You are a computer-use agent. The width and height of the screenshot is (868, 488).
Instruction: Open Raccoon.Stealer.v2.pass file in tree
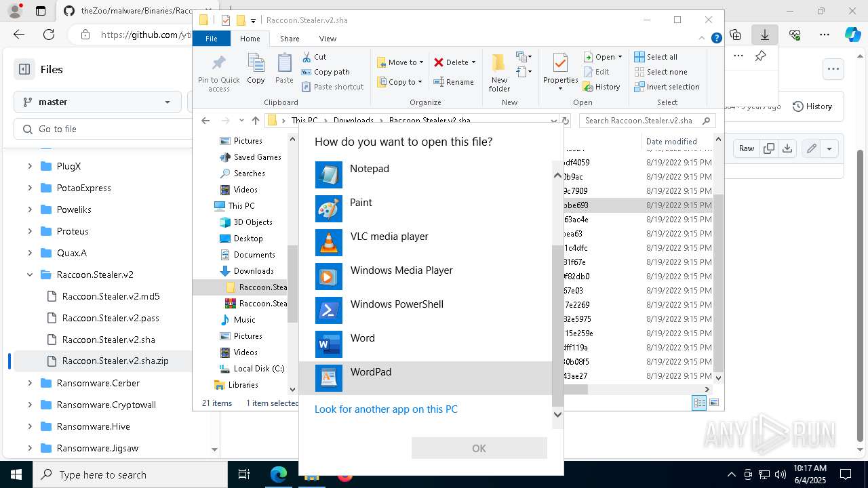(x=111, y=318)
